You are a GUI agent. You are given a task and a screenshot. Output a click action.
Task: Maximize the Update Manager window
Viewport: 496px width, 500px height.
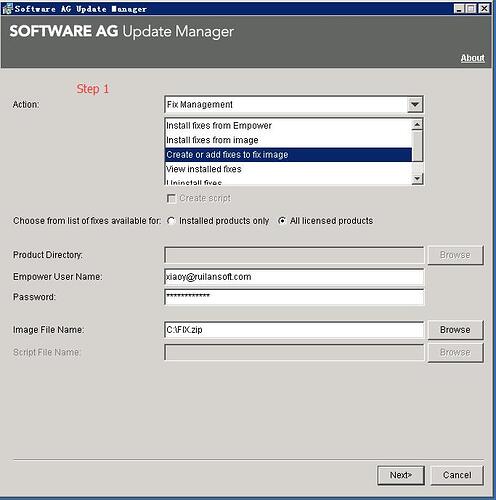click(471, 9)
